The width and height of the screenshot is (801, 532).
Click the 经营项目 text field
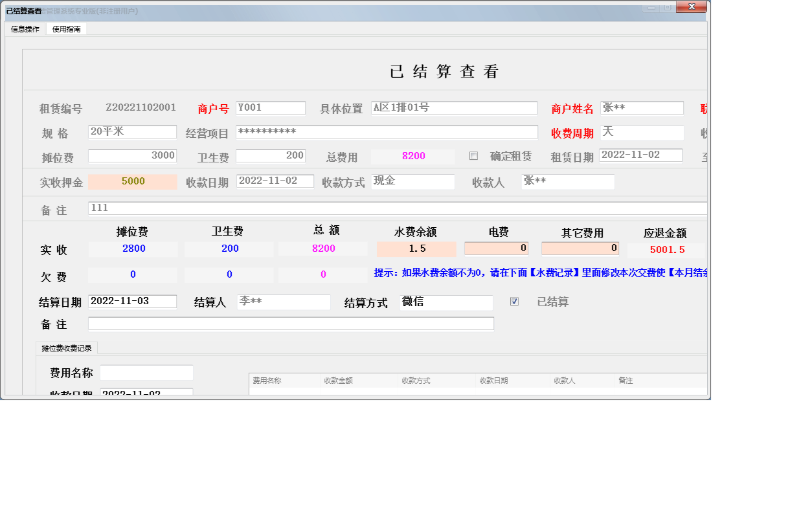[387, 132]
